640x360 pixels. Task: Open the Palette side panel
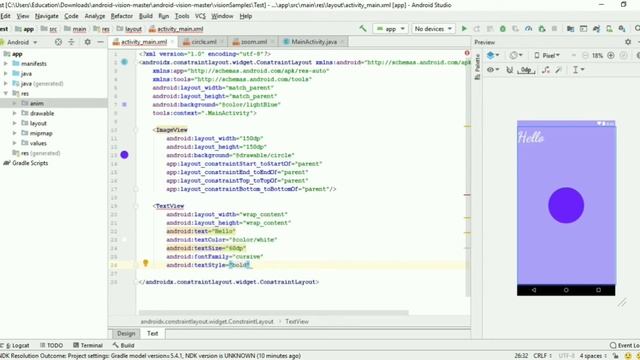tap(477, 67)
